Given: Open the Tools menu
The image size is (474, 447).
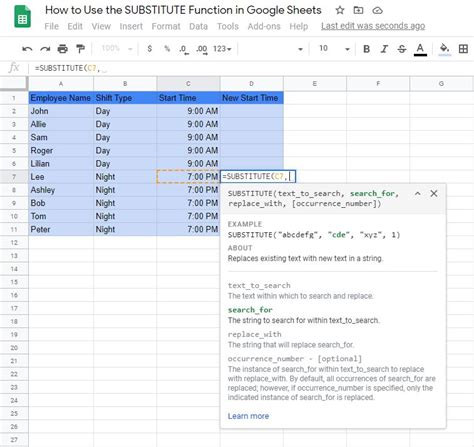Looking at the screenshot, I should coord(228,26).
